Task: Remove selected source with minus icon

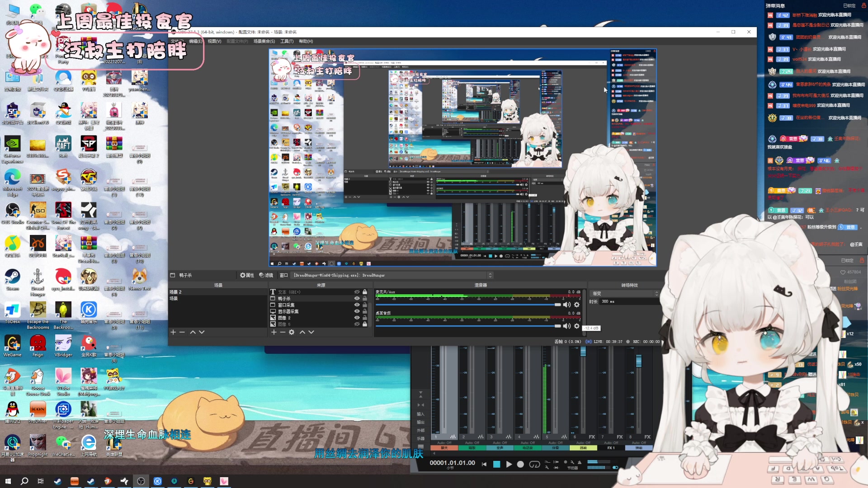Action: (283, 332)
